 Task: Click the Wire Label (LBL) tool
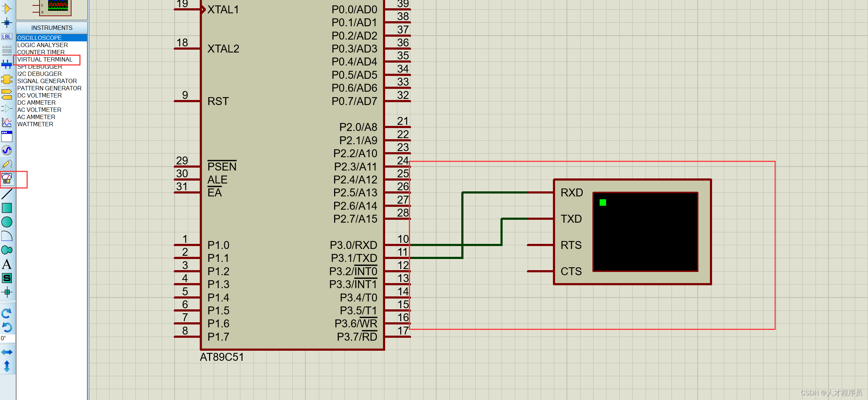(x=6, y=37)
